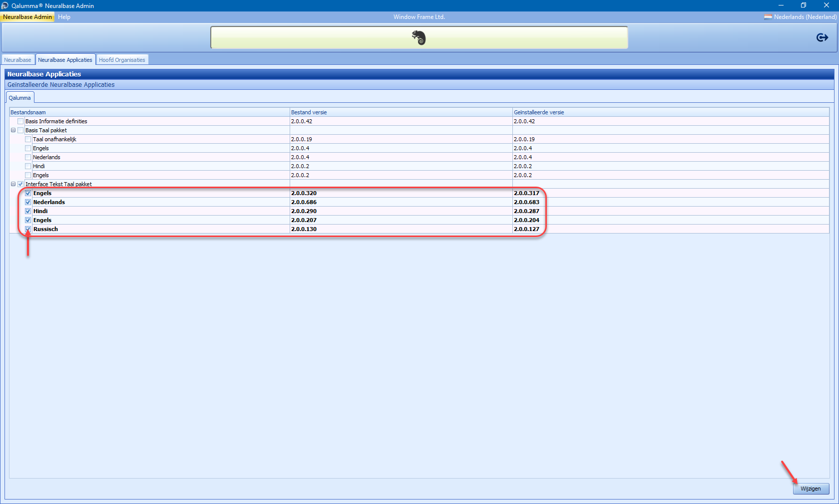Viewport: 839px width, 504px height.
Task: Open the Help menu
Action: pyautogui.click(x=64, y=17)
